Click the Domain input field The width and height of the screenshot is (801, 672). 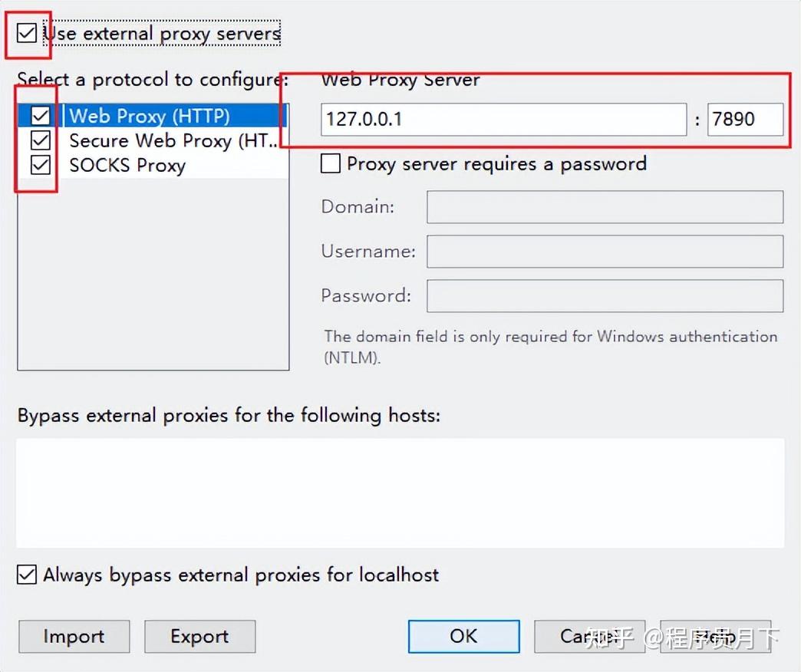(x=605, y=207)
